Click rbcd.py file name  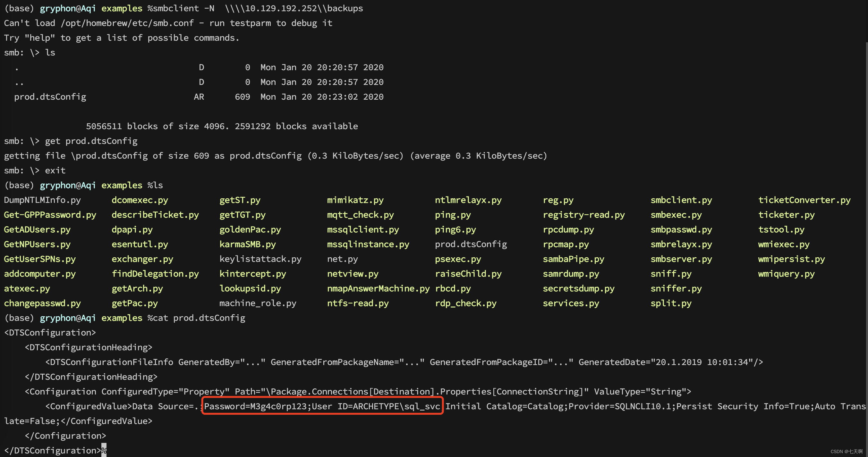click(453, 289)
